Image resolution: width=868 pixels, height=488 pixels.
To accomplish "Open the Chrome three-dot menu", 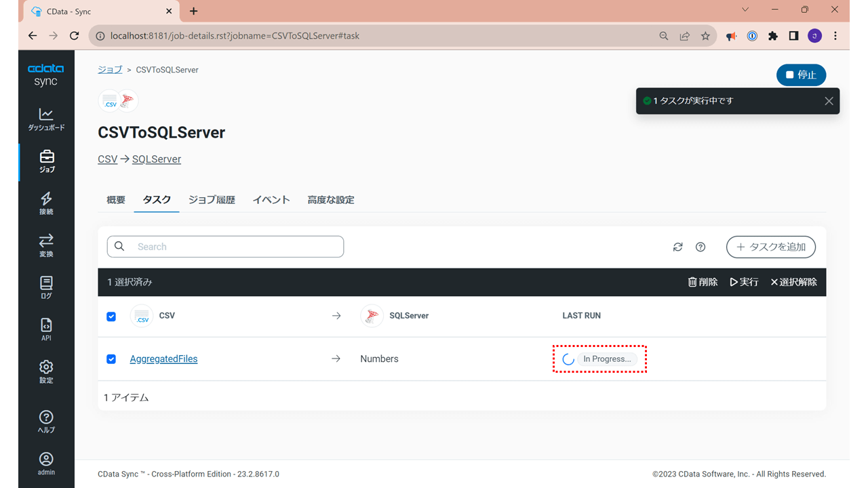I will coord(835,36).
